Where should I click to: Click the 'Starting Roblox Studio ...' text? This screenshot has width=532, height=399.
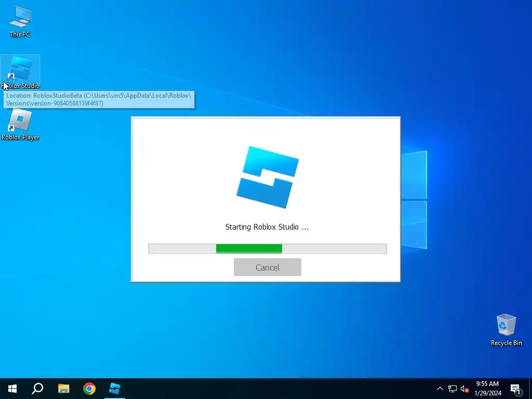pos(267,227)
